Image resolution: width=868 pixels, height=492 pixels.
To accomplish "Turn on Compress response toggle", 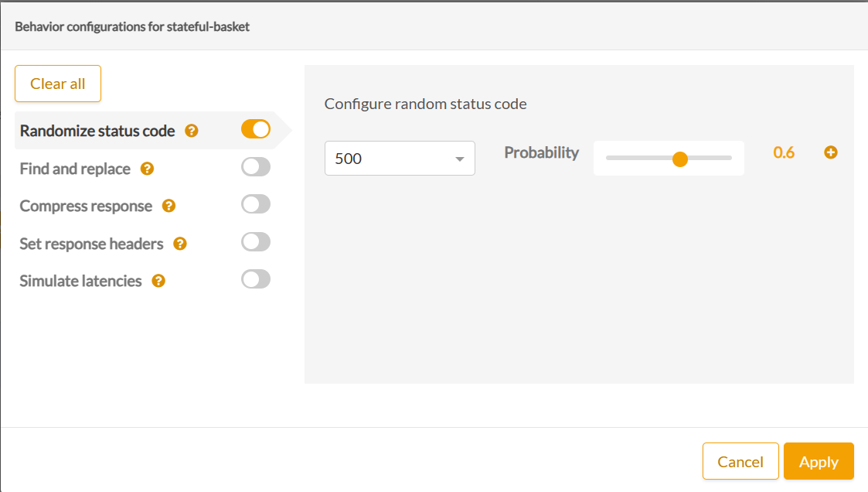I will click(256, 204).
